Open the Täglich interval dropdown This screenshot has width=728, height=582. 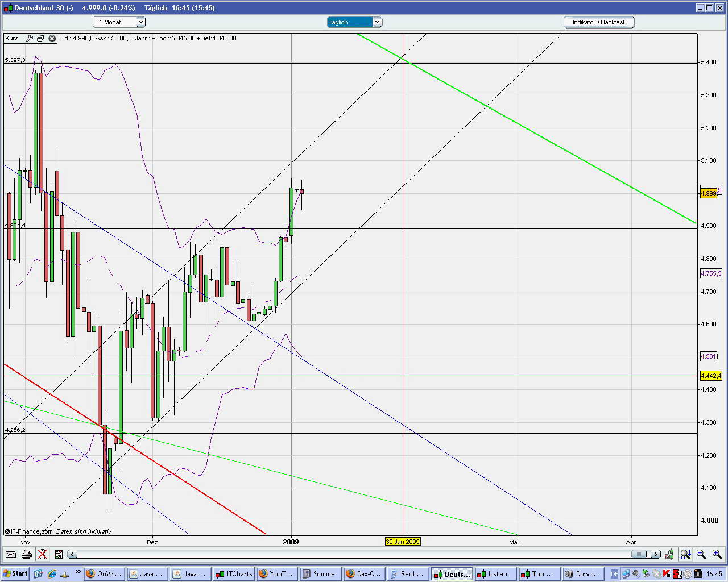tap(354, 22)
